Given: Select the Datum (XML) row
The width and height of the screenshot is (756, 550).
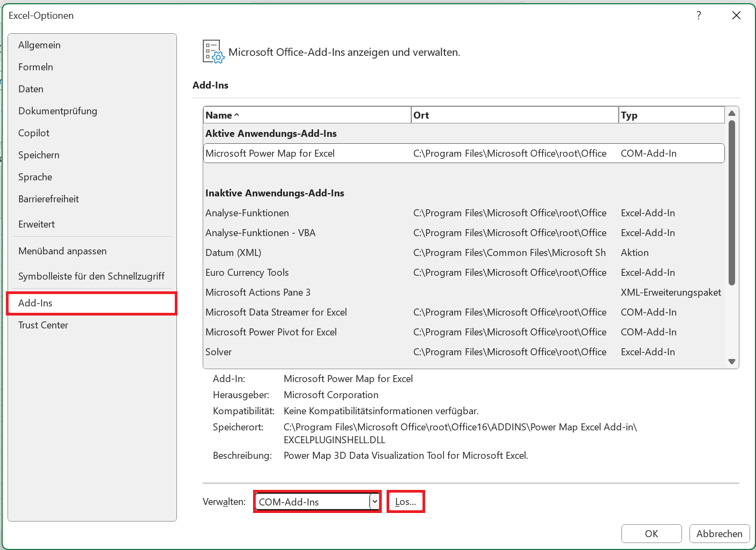Looking at the screenshot, I should coord(464,253).
